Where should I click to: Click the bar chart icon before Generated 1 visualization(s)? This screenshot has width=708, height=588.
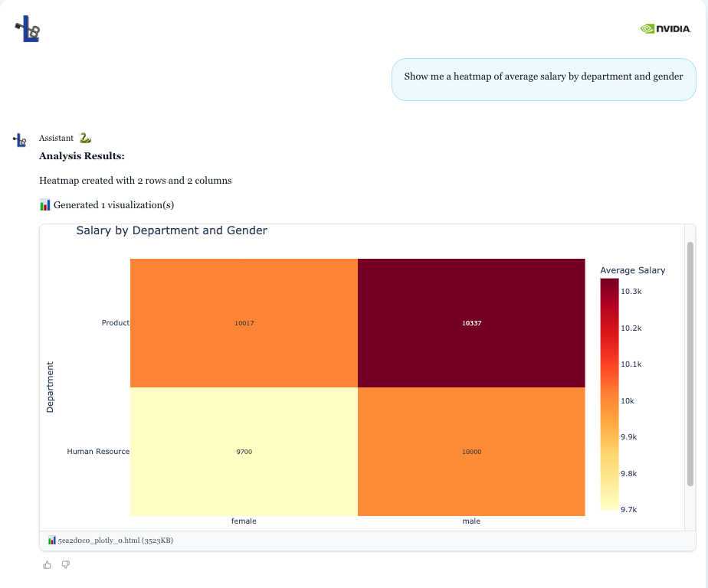click(44, 204)
